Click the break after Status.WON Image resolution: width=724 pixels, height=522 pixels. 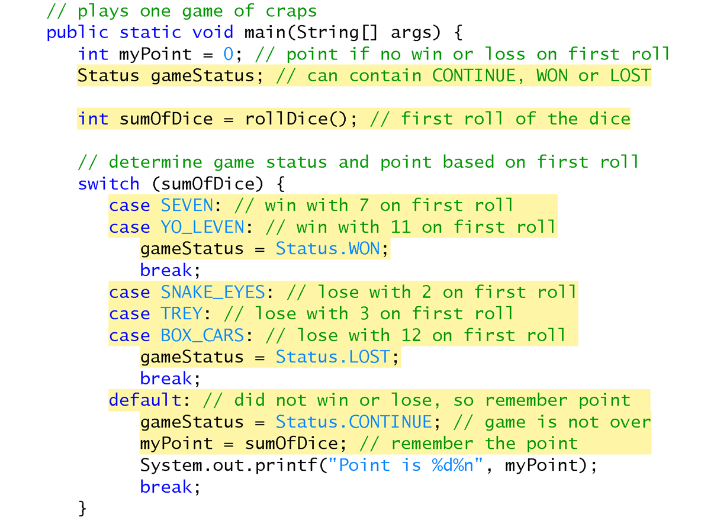pos(170,270)
